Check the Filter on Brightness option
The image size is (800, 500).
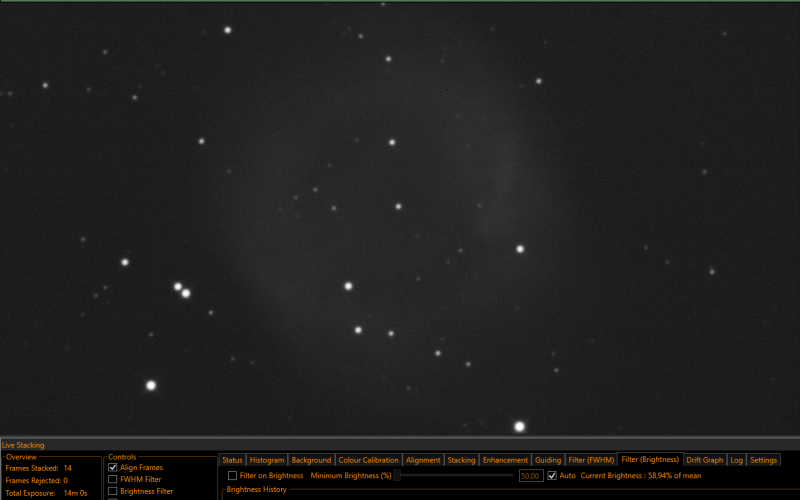tap(232, 476)
